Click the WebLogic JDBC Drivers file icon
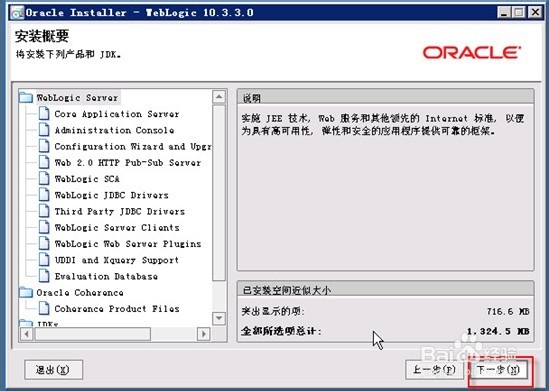 (x=44, y=195)
